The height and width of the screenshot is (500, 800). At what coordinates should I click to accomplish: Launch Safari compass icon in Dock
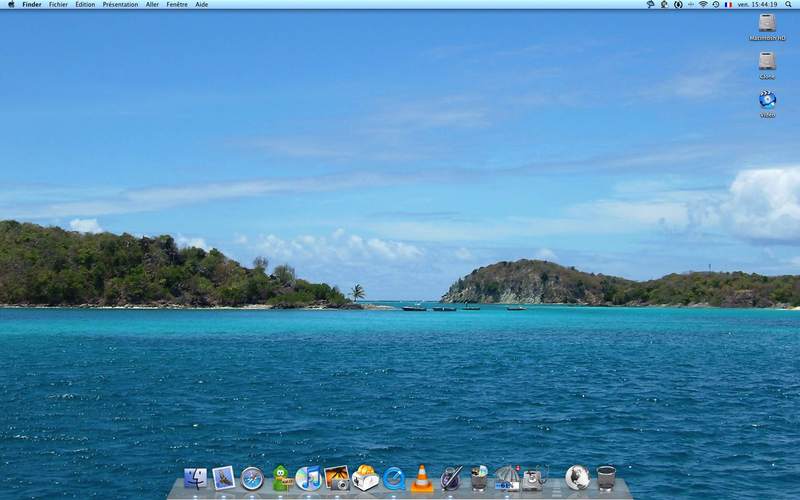pyautogui.click(x=252, y=479)
